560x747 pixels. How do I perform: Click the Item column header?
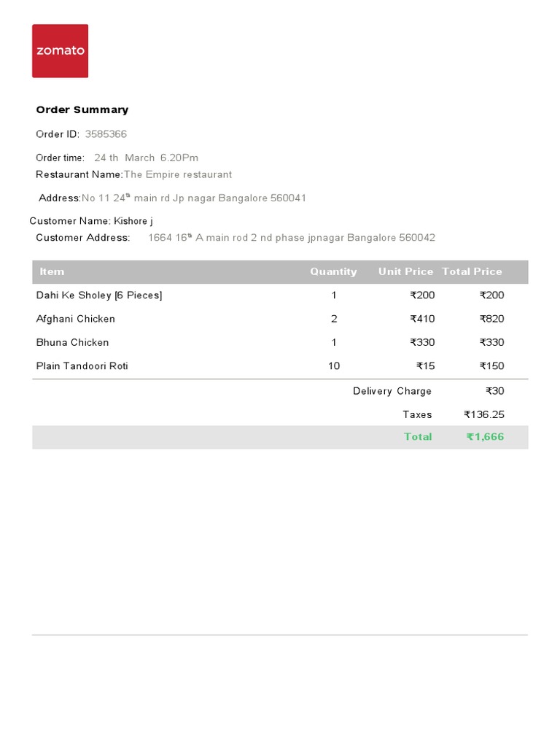(52, 271)
